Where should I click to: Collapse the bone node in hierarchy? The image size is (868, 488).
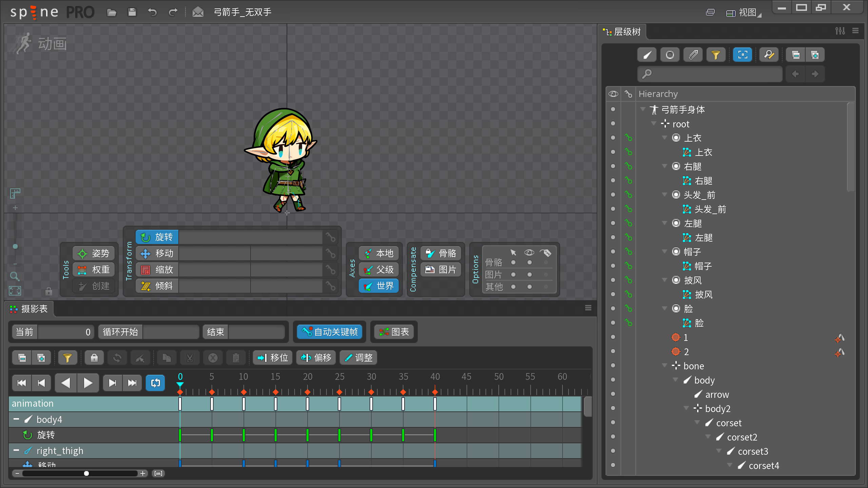665,365
